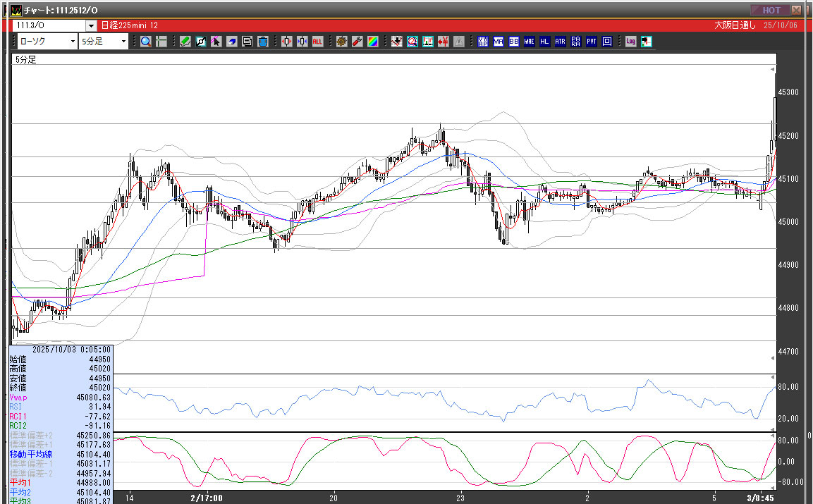Open the rainbow color settings icon
This screenshot has height=504, width=813.
pyautogui.click(x=372, y=42)
